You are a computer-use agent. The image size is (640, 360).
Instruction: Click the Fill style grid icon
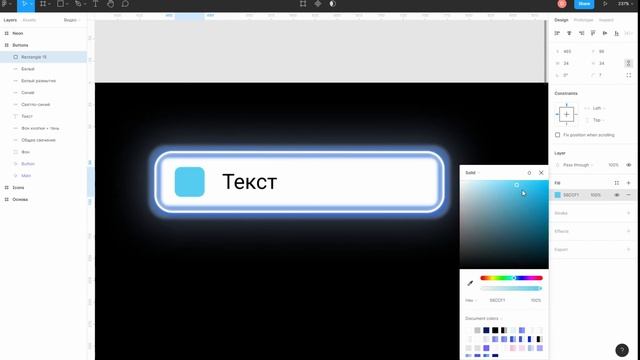tap(617, 183)
